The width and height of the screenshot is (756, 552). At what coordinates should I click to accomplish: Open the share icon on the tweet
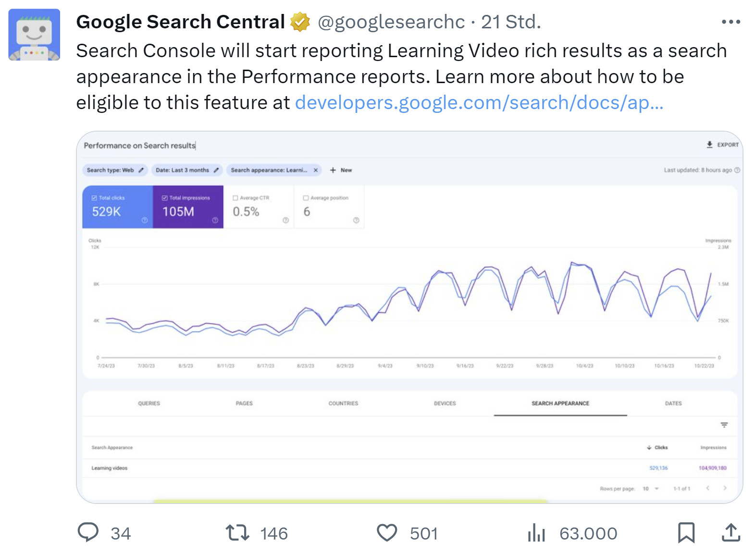[731, 532]
